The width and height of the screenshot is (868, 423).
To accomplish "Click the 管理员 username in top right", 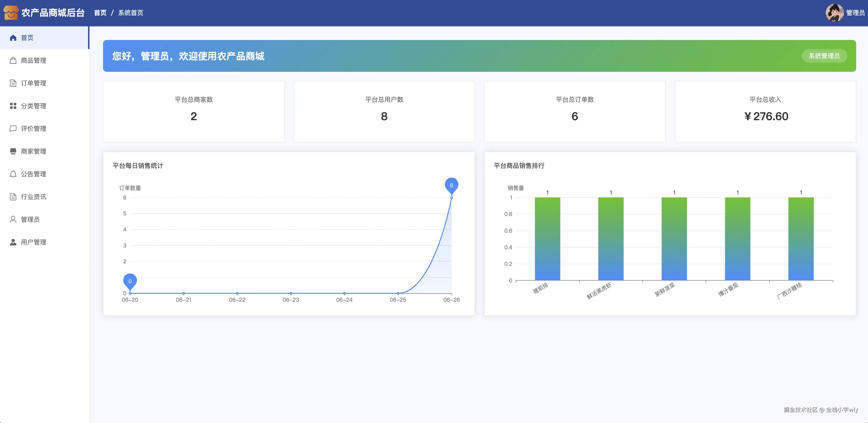I will click(x=855, y=13).
